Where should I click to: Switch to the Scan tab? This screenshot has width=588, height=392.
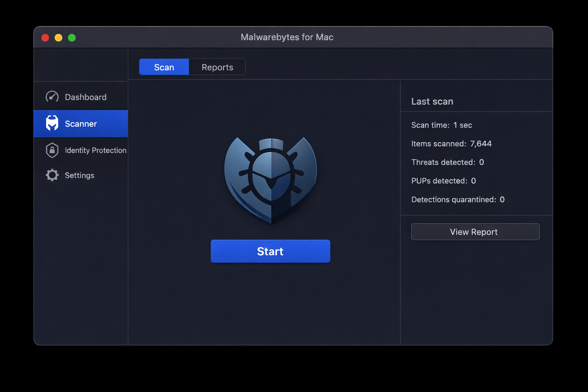pyautogui.click(x=164, y=67)
